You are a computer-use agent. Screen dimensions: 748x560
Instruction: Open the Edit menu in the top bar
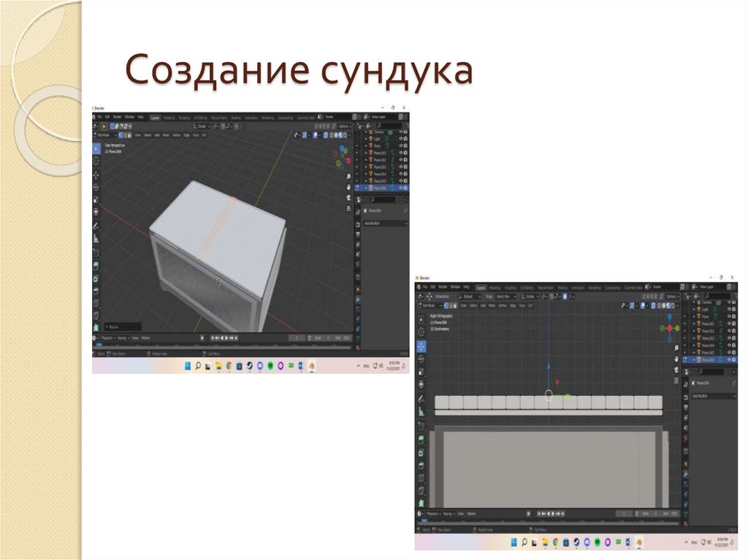tap(106, 116)
